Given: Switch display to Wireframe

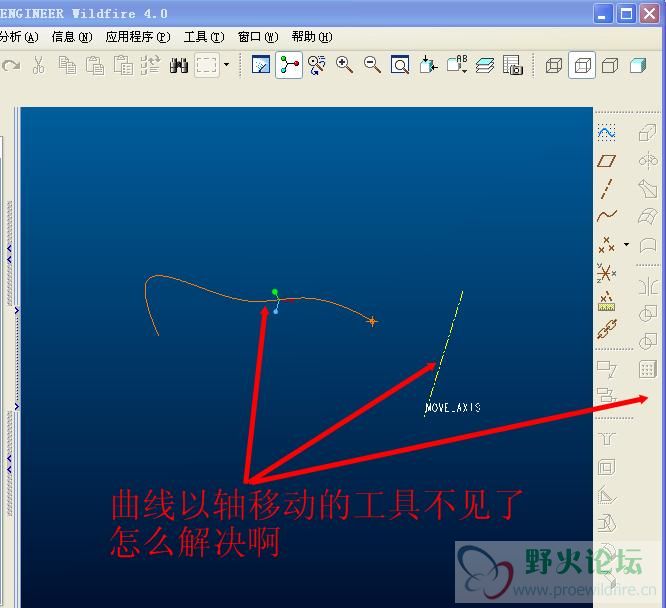Looking at the screenshot, I should 554,65.
